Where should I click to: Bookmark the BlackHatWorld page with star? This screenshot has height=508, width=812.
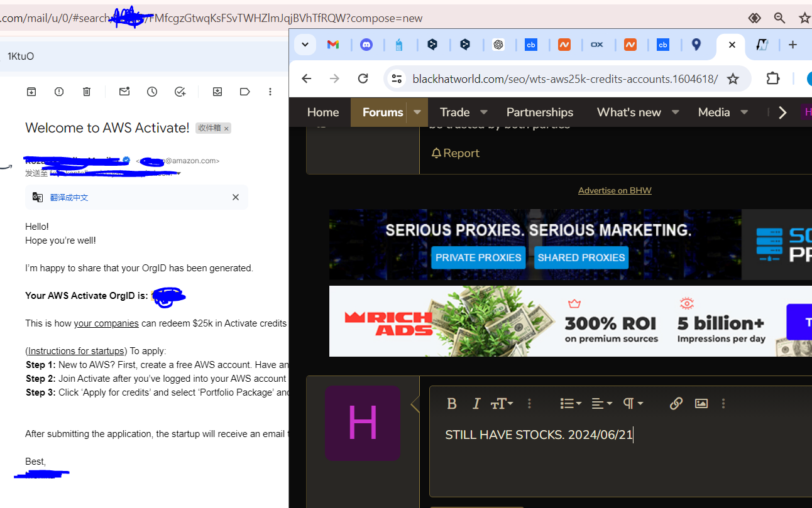pos(733,78)
